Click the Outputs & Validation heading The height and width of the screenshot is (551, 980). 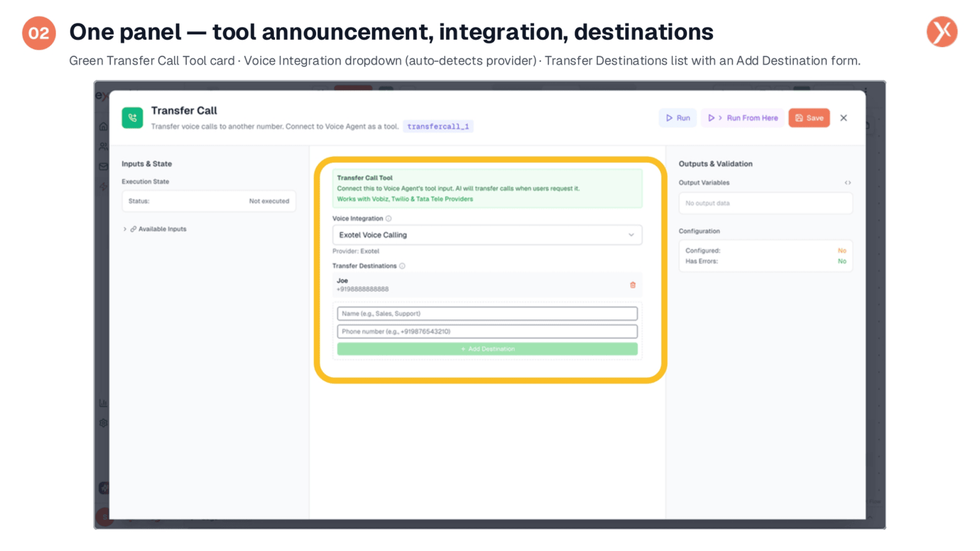point(715,164)
